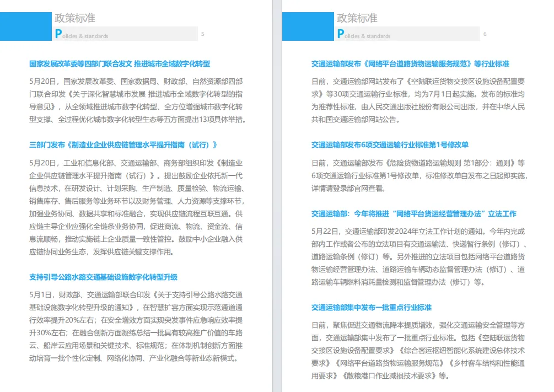This screenshot has height=392, width=554.
Task: Click paragraph starting 5月20日，工业和信息化部
Action: (137, 207)
